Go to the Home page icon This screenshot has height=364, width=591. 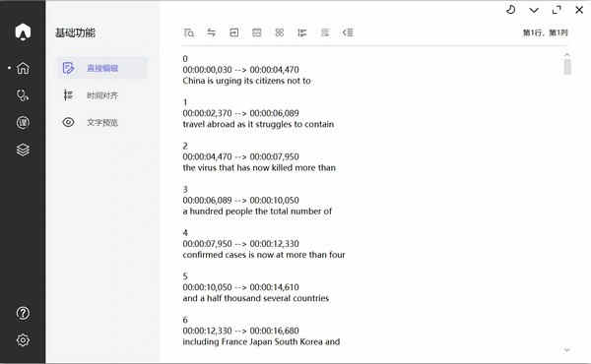point(23,68)
